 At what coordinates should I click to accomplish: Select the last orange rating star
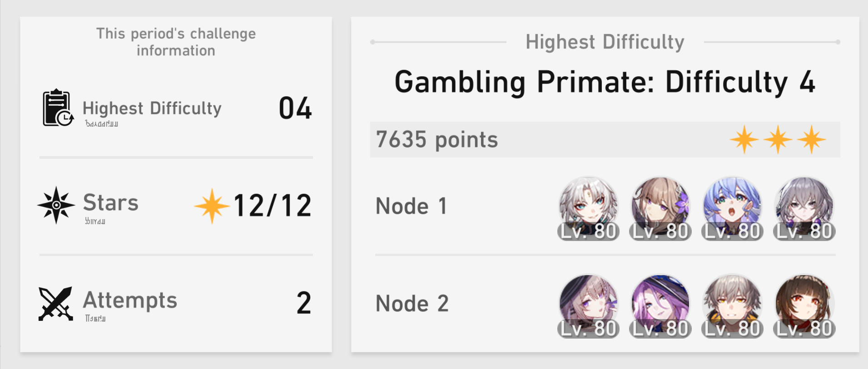point(811,139)
